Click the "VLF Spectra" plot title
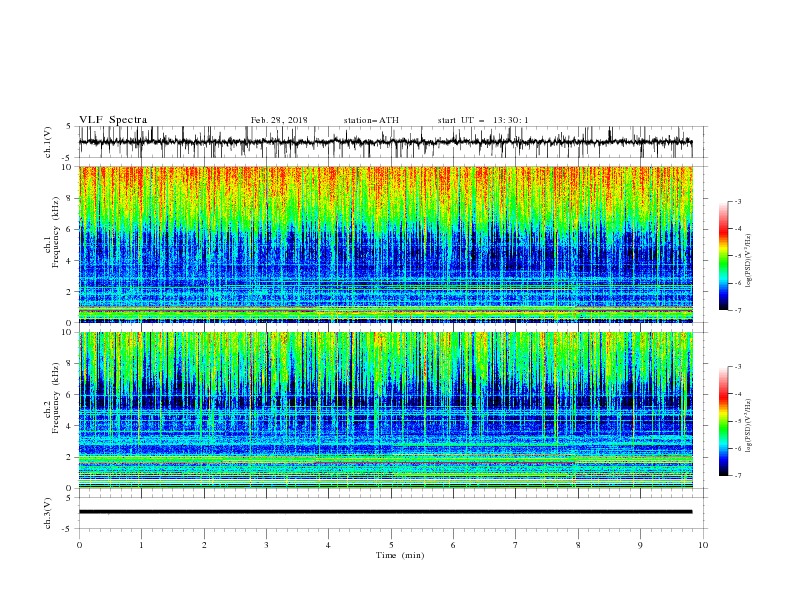 point(113,120)
